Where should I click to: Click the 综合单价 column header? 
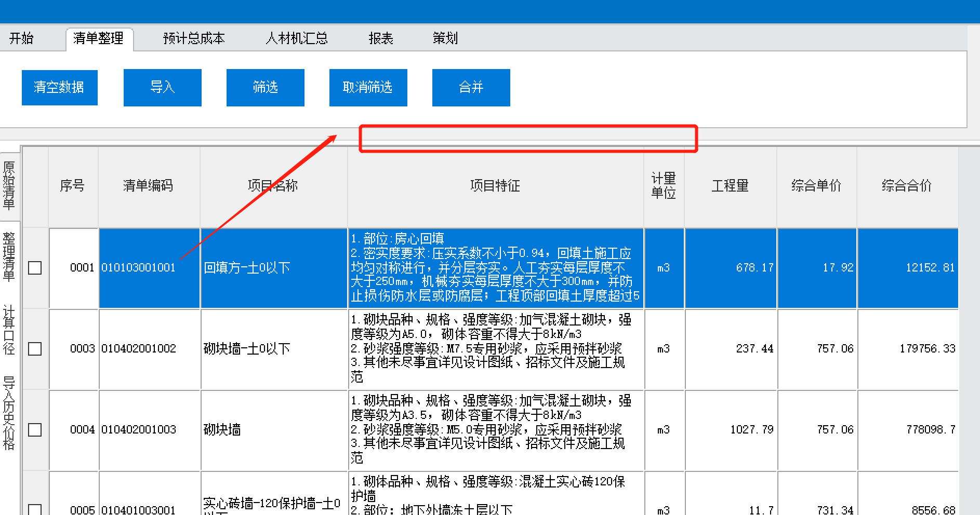coord(816,186)
